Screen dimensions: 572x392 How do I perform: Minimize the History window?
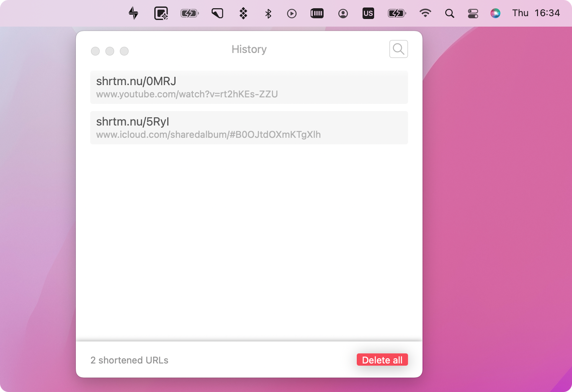[x=110, y=51]
